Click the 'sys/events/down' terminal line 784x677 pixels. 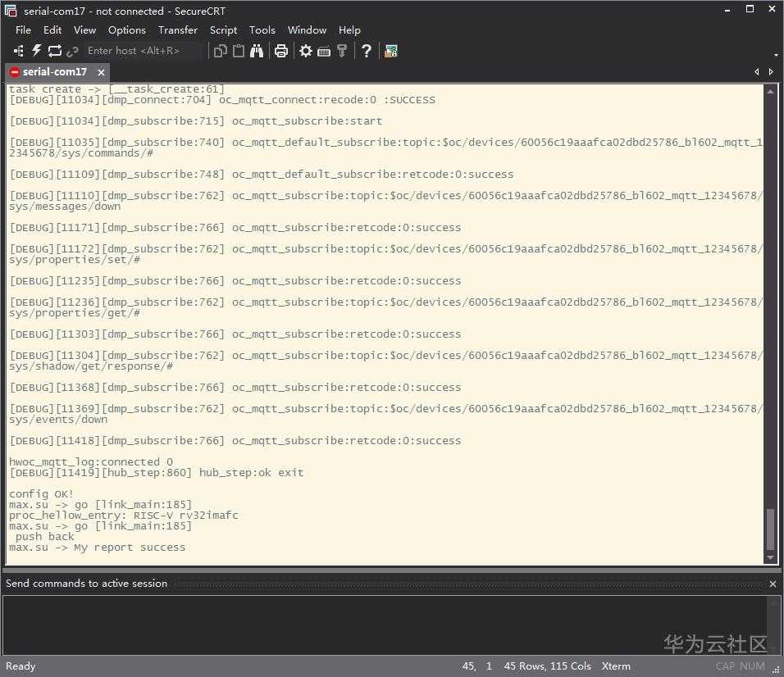[58, 419]
